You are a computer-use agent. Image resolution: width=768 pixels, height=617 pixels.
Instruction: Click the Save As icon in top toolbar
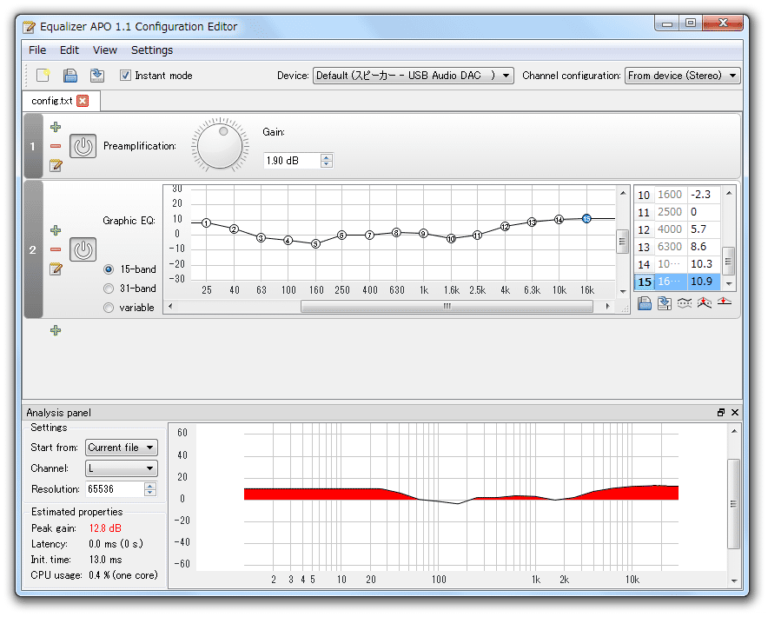96,75
